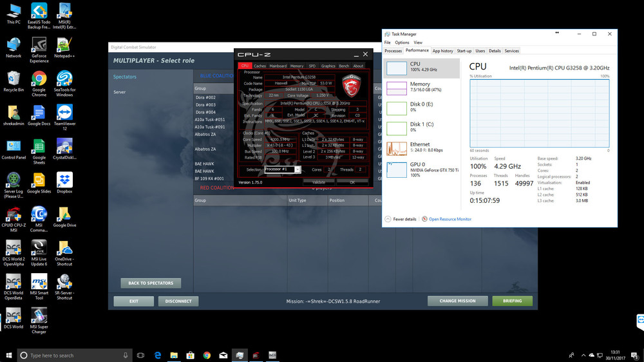644x362 pixels.
Task: Open Task View on taskbar
Action: coord(140,355)
